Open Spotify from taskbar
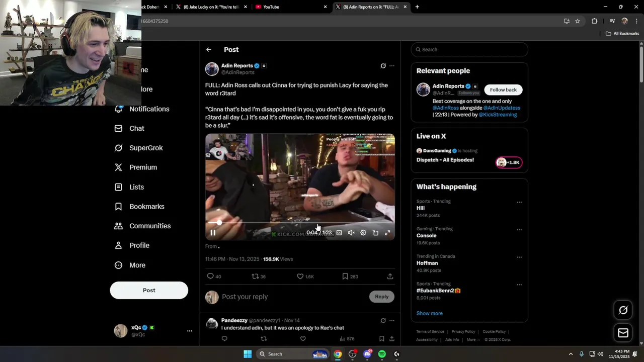Image resolution: width=644 pixels, height=362 pixels. coord(382,354)
